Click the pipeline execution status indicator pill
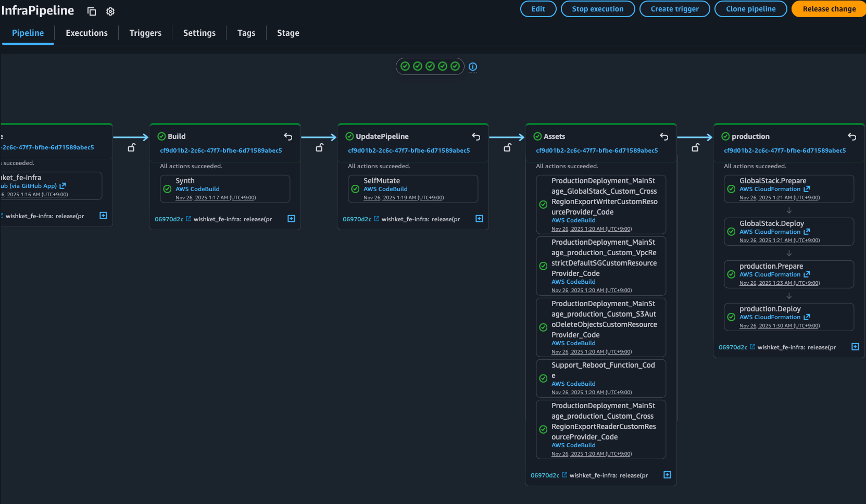The image size is (866, 504). point(430,67)
